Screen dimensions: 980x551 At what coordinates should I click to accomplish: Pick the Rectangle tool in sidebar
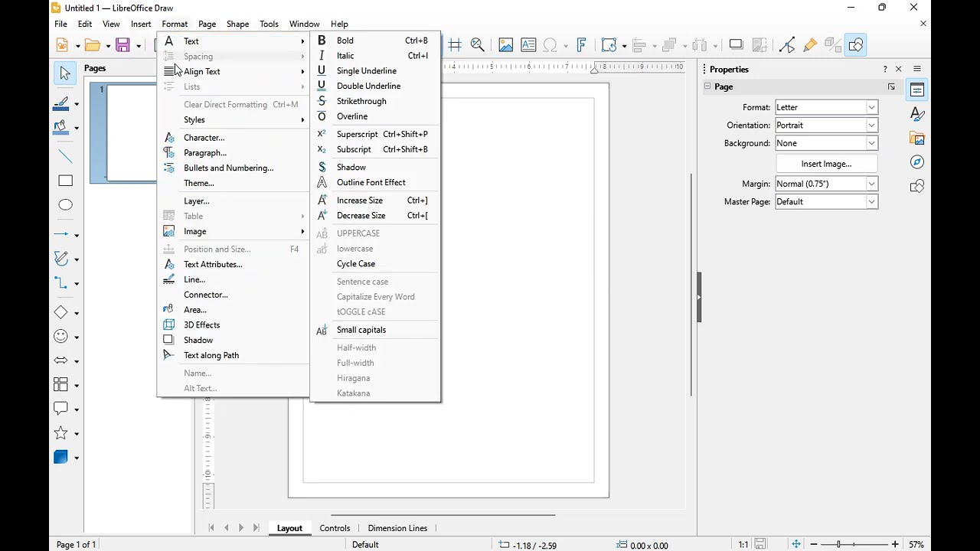65,181
